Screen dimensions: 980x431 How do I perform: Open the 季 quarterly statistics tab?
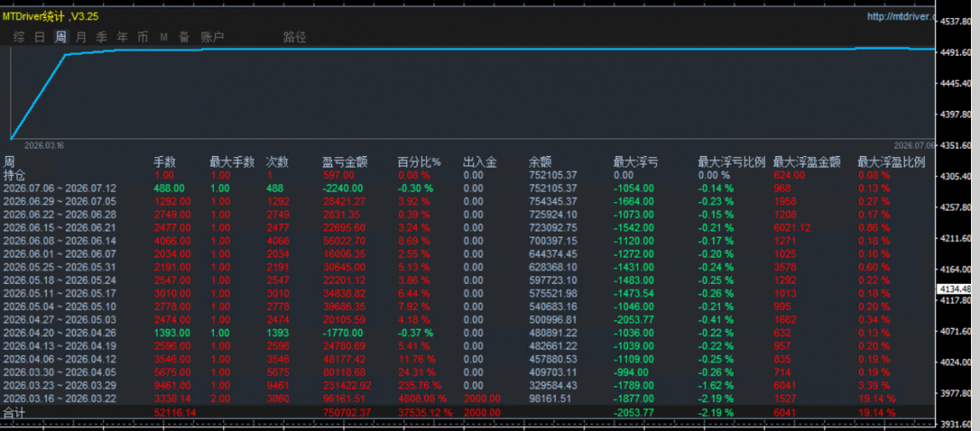[102, 38]
